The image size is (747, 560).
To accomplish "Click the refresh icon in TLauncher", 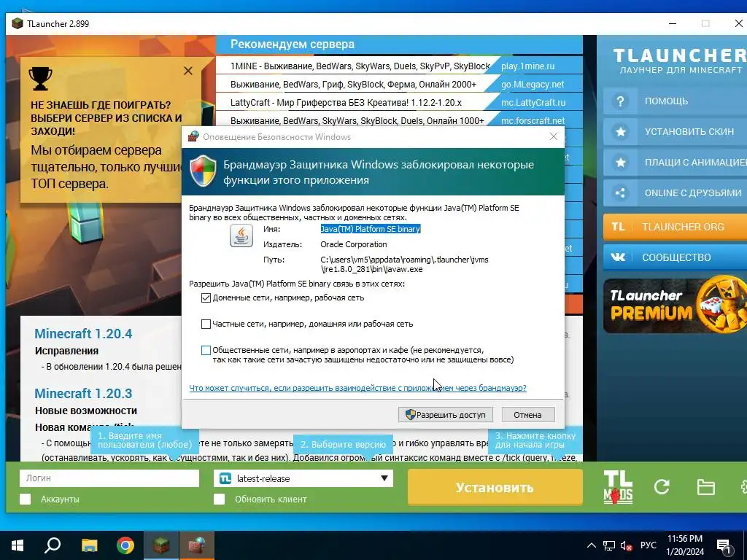I will 662,486.
